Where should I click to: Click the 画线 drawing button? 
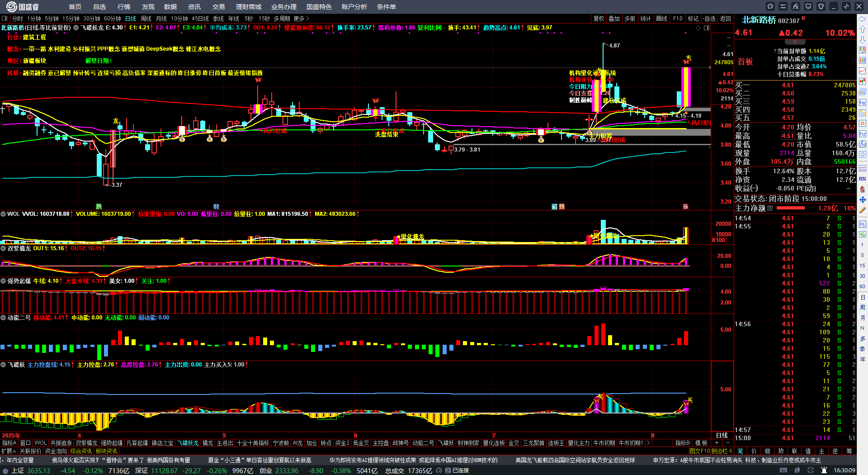(661, 19)
